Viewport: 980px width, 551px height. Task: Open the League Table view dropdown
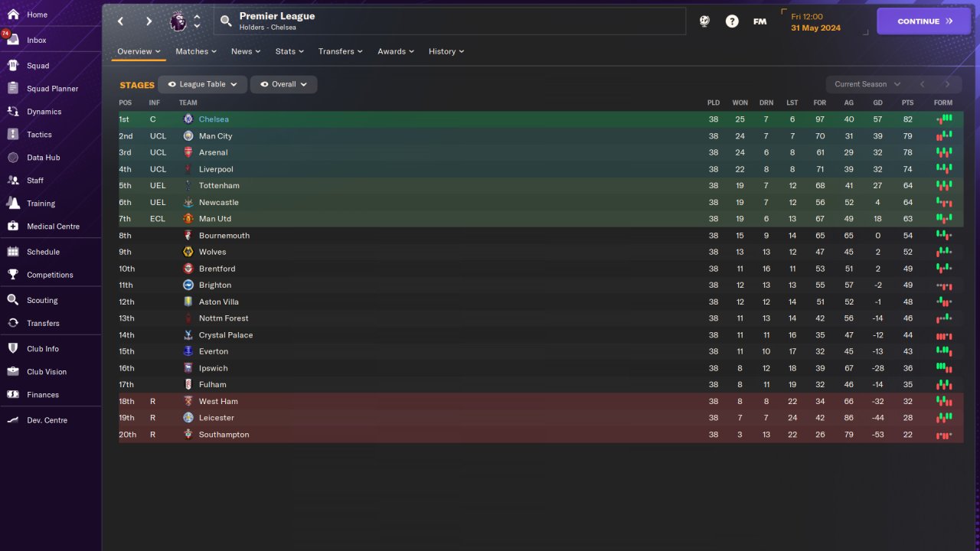click(202, 84)
